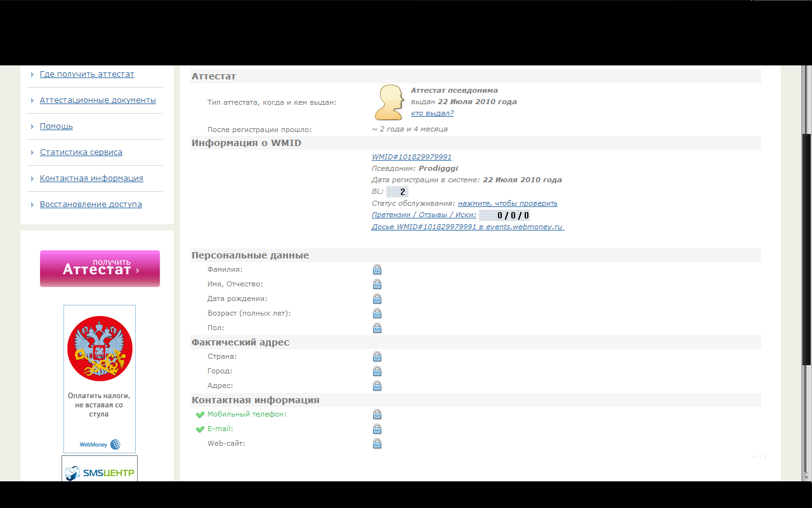This screenshot has height=508, width=812.
Task: Click the 0 / 0 / 0 claims counter
Action: 504,215
